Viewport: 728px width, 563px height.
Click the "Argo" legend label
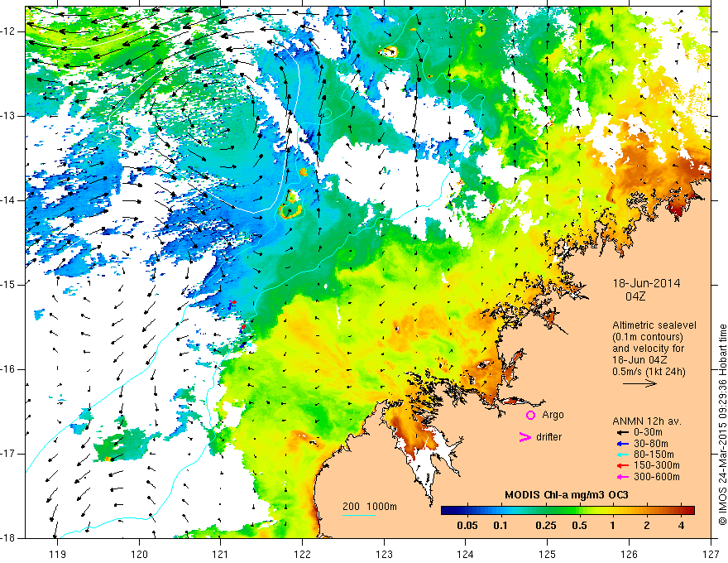(553, 415)
